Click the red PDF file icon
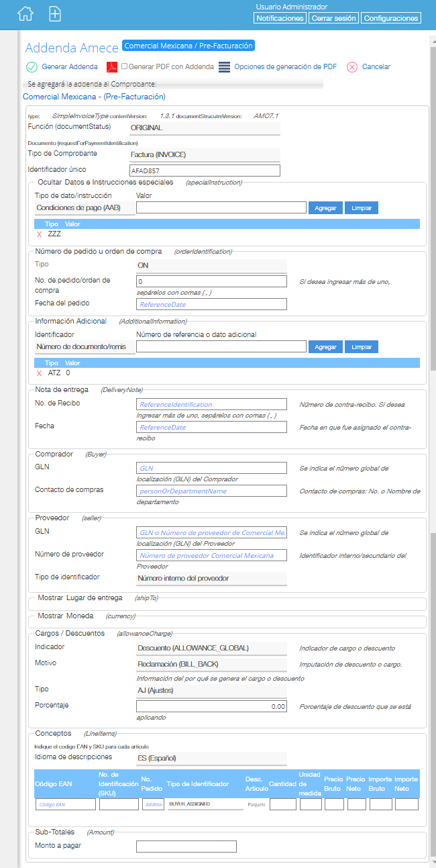This screenshot has height=868, width=436. click(113, 66)
